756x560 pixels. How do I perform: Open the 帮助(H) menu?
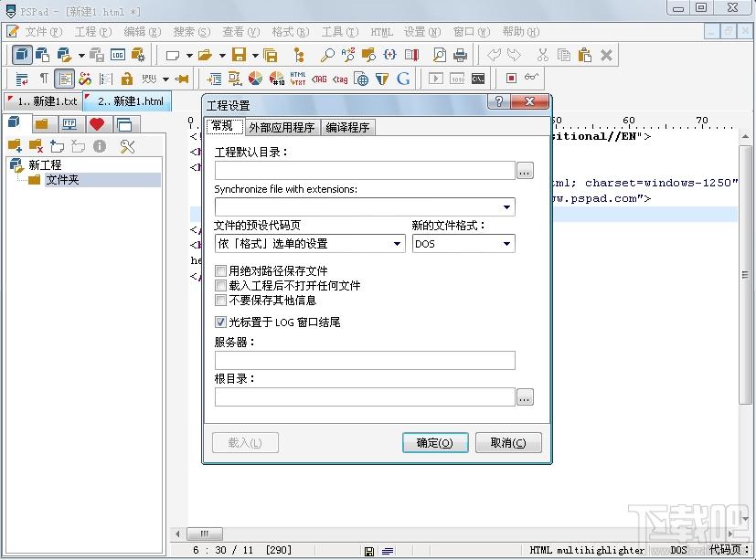point(521,32)
